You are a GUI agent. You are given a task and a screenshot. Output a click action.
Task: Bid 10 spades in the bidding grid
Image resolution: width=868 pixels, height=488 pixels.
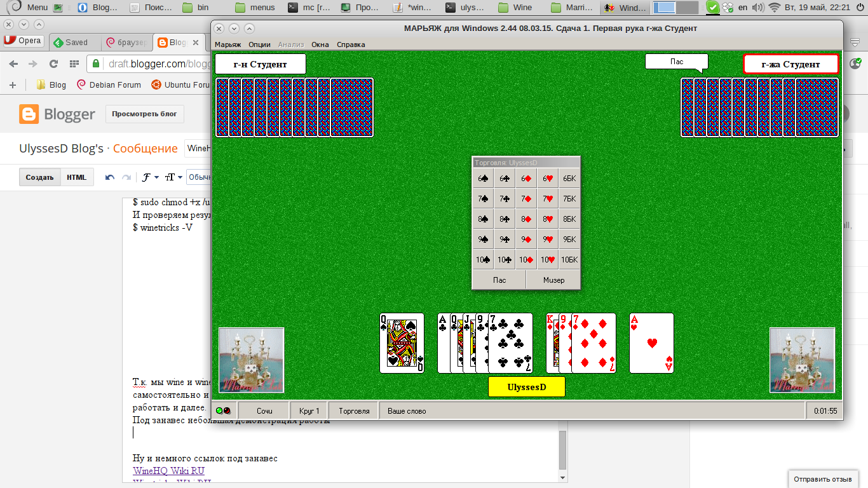coord(483,260)
